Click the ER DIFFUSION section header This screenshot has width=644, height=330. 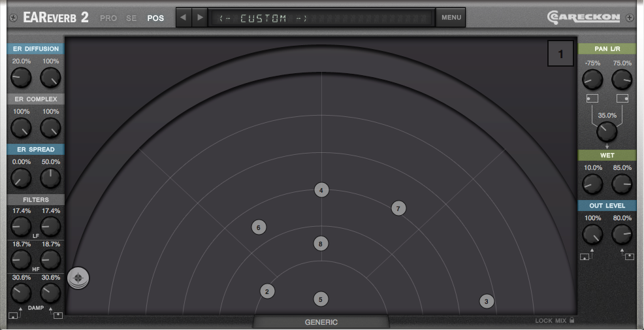(36, 49)
